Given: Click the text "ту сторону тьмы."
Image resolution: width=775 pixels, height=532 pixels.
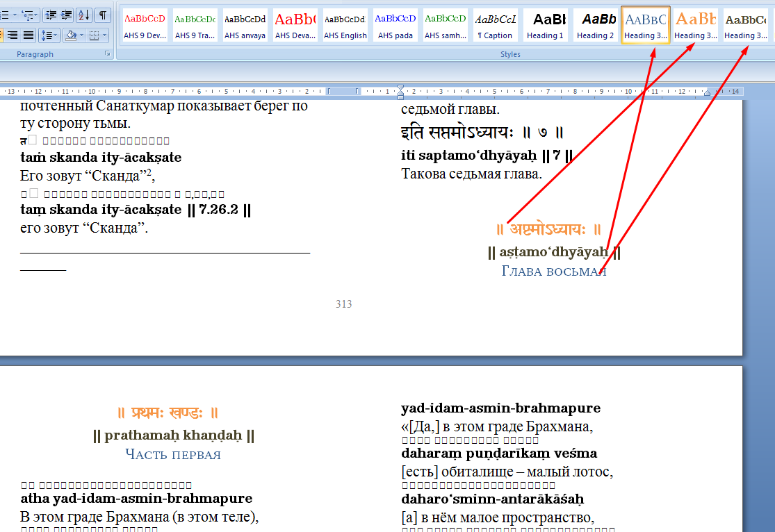Looking at the screenshot, I should click(75, 124).
